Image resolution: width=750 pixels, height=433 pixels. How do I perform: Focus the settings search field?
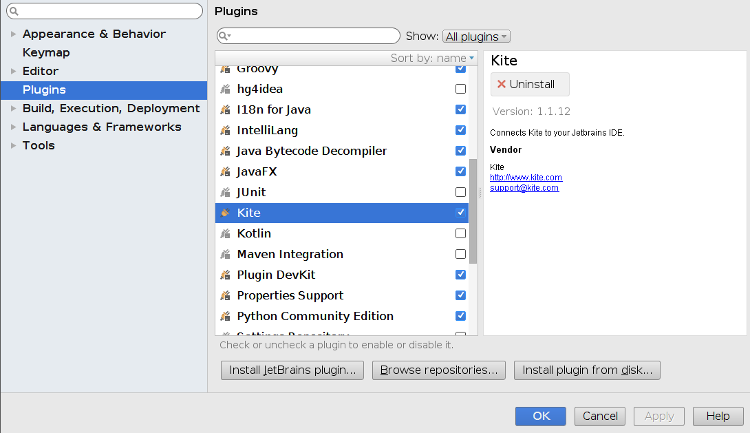(104, 11)
